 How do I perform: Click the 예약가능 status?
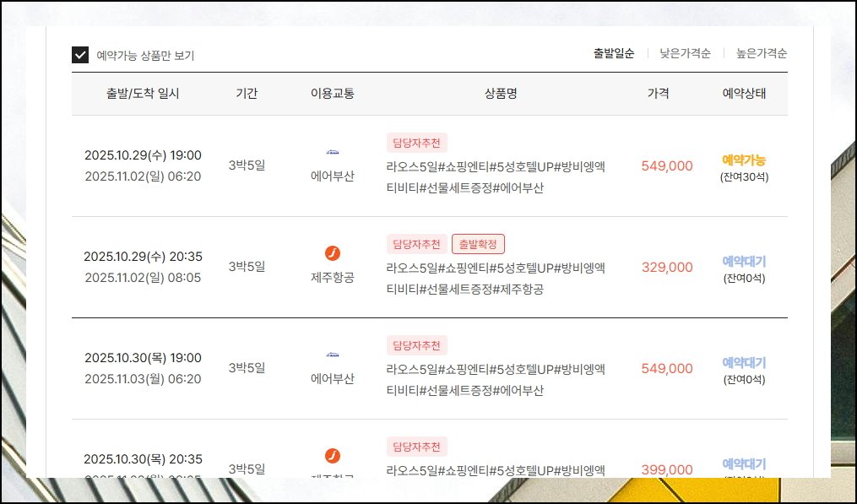click(744, 160)
